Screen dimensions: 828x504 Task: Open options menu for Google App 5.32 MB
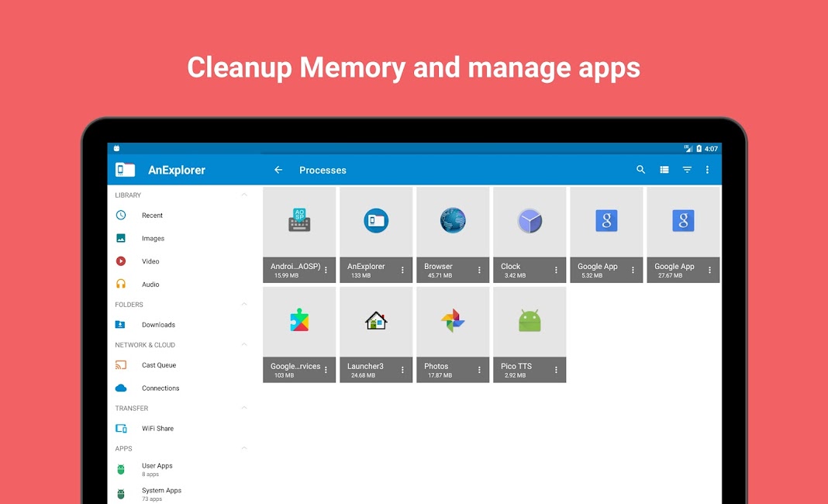pyautogui.click(x=633, y=270)
